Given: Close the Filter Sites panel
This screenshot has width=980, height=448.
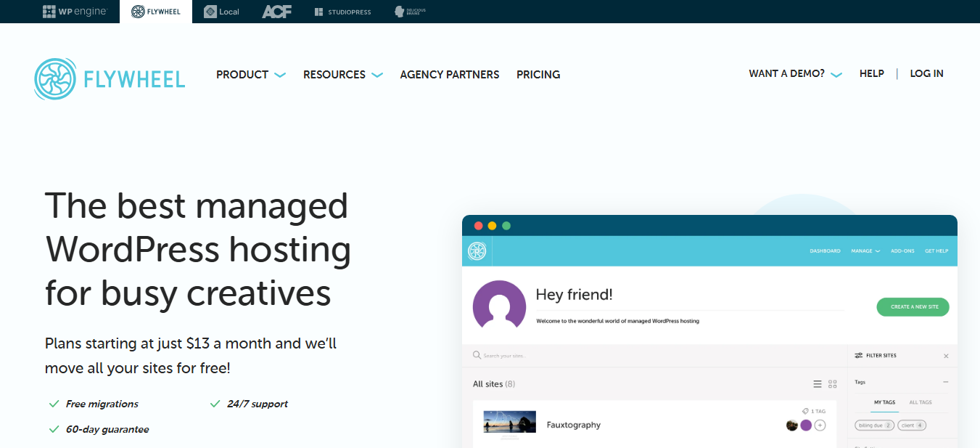Looking at the screenshot, I should (x=946, y=356).
